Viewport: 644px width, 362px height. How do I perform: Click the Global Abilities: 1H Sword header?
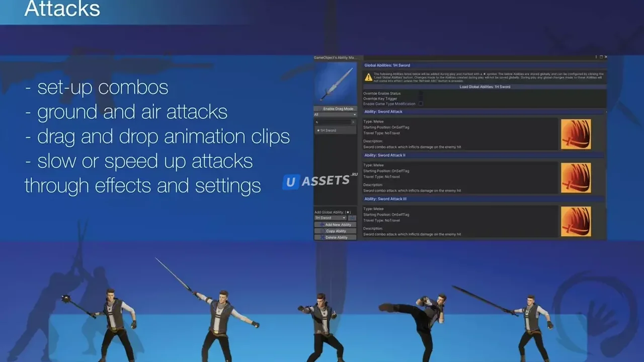click(x=484, y=65)
